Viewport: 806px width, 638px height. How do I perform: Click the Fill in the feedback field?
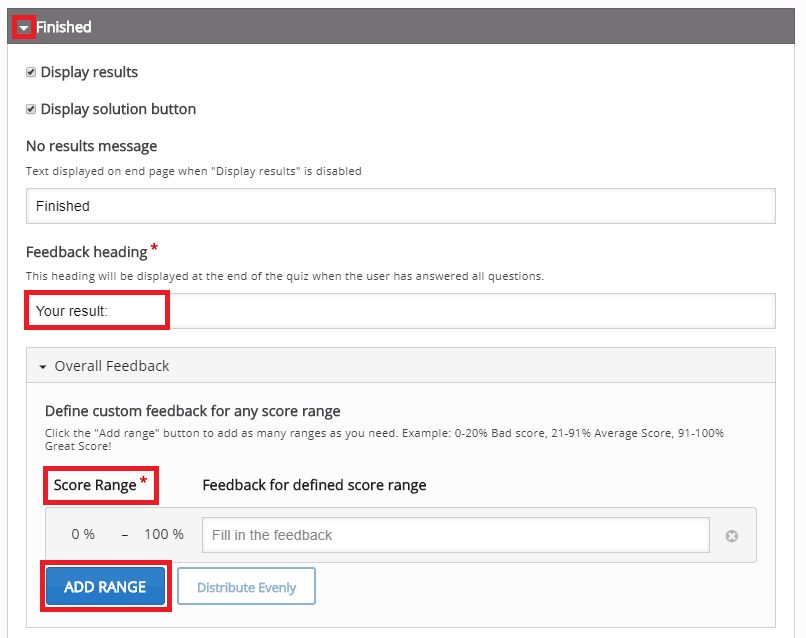point(455,535)
